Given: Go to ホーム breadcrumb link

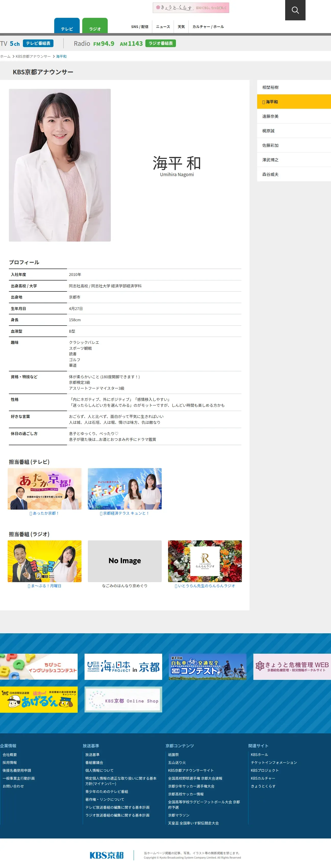Looking at the screenshot, I should tap(5, 56).
